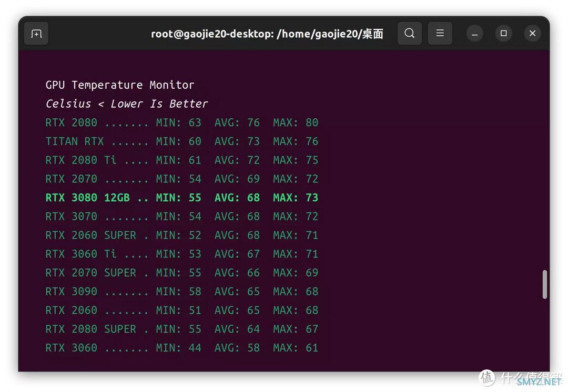Select the 'RTX 2070 SUPER' row label
The image size is (568, 392).
91,273
